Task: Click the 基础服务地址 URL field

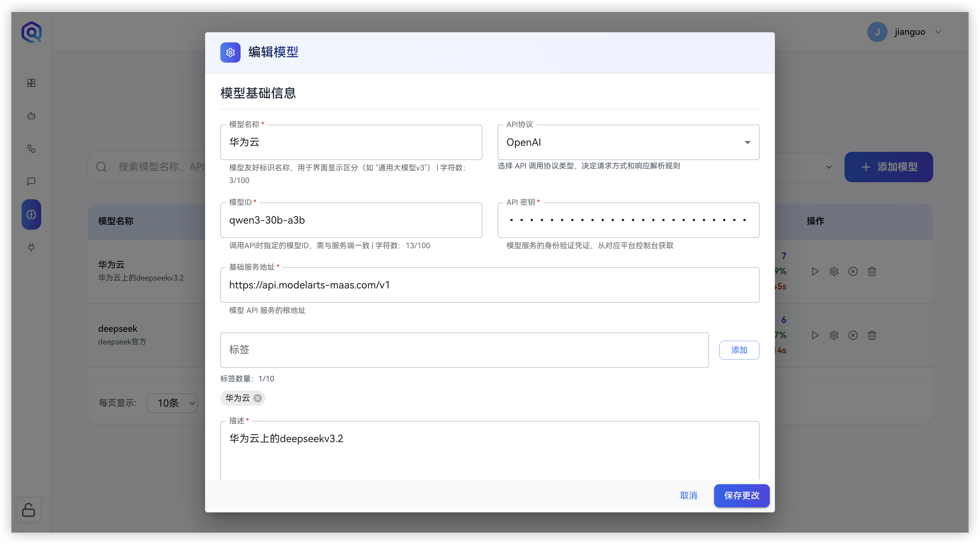Action: 490,285
